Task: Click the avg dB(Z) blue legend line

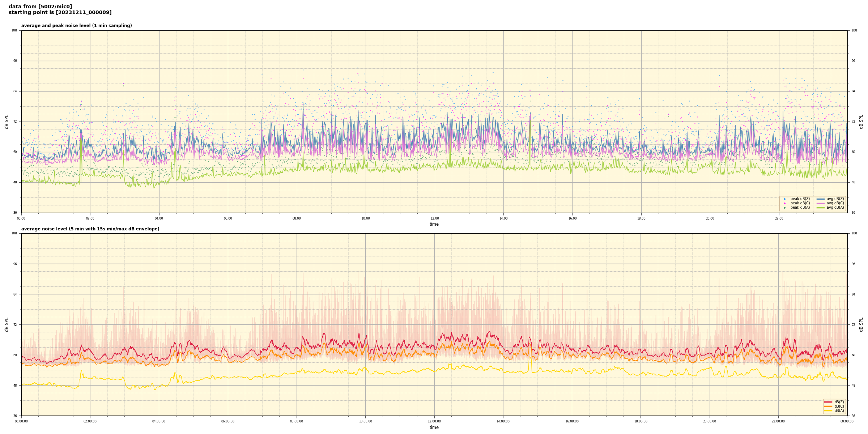Action: (821, 199)
